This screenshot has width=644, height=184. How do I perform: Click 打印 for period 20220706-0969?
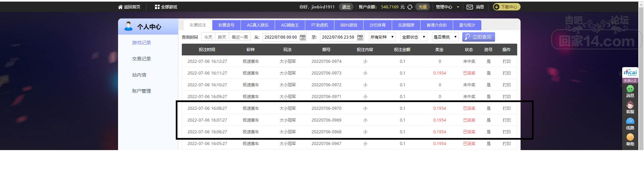[x=507, y=120]
